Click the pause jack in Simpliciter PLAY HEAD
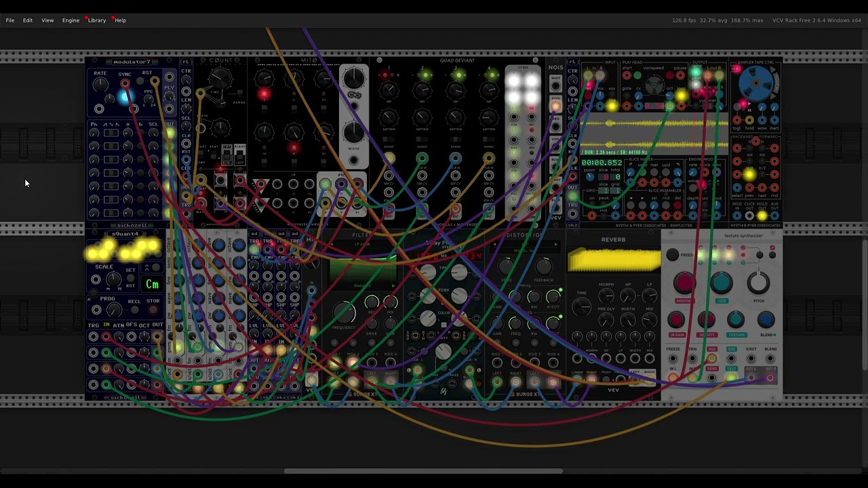The width and height of the screenshot is (868, 488). point(680,75)
